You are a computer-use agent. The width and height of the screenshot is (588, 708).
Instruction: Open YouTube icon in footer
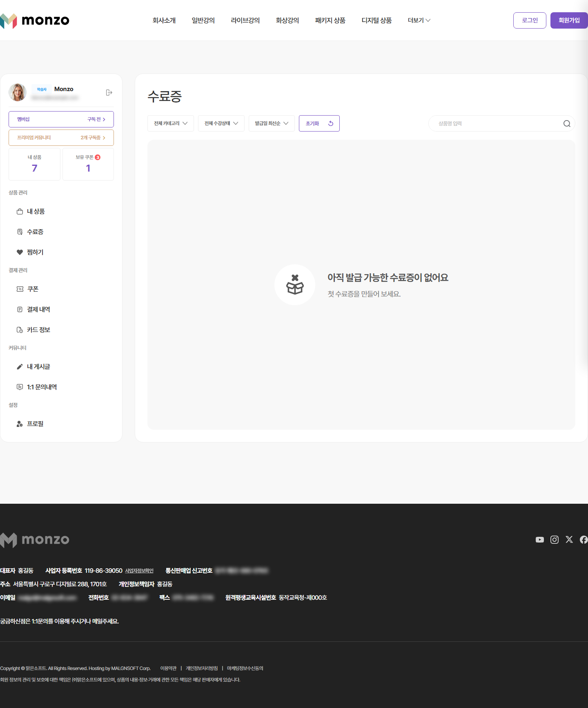(540, 540)
